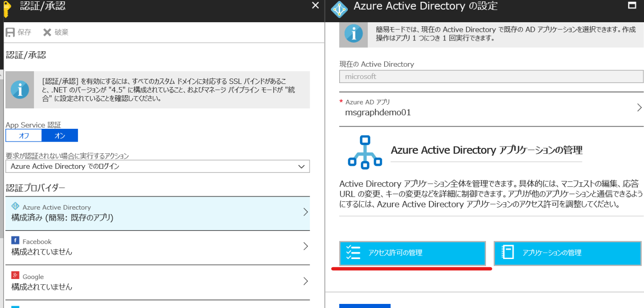Open the unauthenticated request action dropdown
This screenshot has width=644, height=308.
coord(158,166)
